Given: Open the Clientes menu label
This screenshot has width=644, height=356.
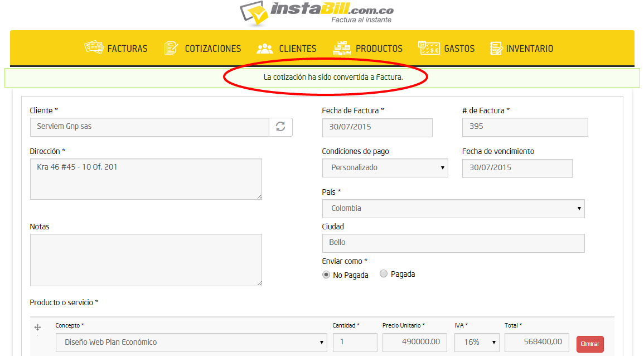Looking at the screenshot, I should [298, 49].
